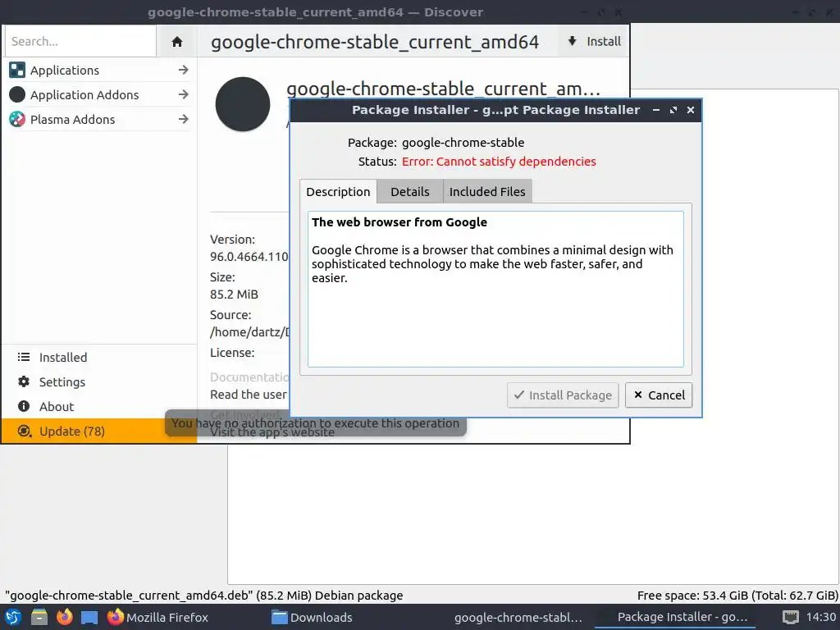Expand the Plasma Addons arrow
The image size is (840, 630).
(183, 119)
